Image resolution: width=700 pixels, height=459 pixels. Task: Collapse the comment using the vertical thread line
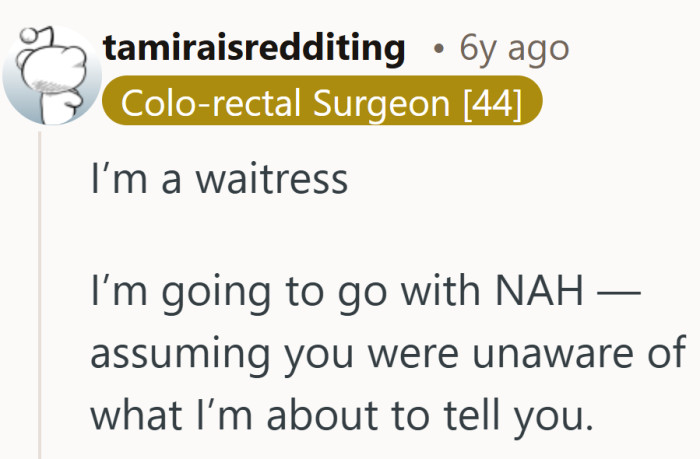41,300
